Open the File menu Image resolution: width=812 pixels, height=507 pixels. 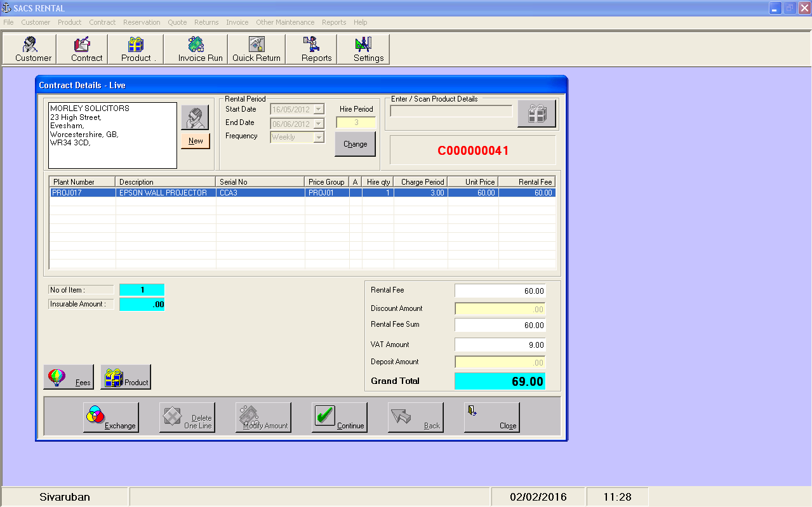(8, 22)
